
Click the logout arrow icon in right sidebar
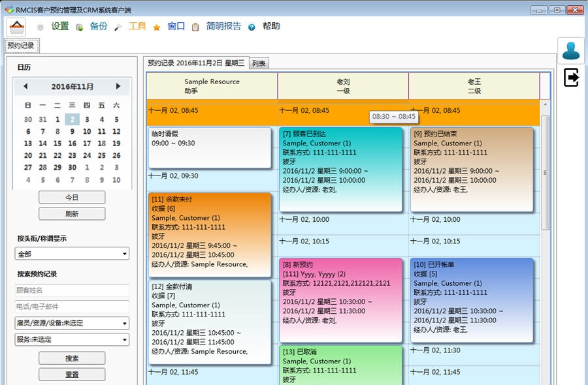pos(572,78)
